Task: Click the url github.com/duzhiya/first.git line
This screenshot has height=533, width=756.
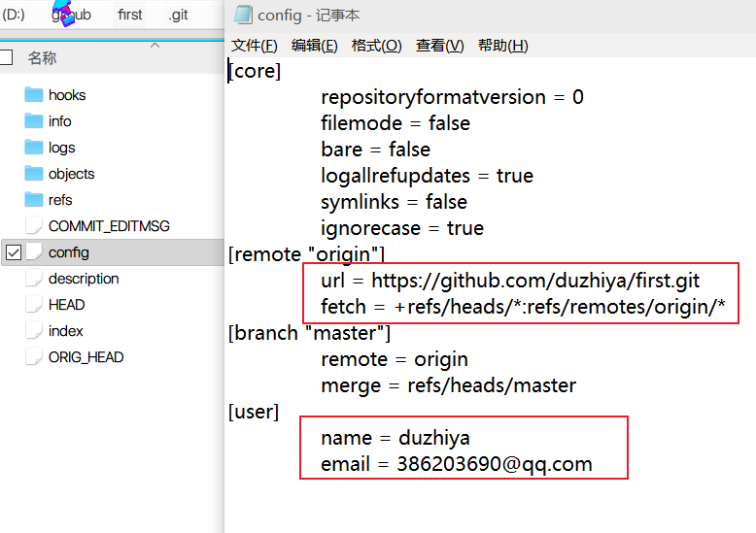Action: (x=510, y=281)
